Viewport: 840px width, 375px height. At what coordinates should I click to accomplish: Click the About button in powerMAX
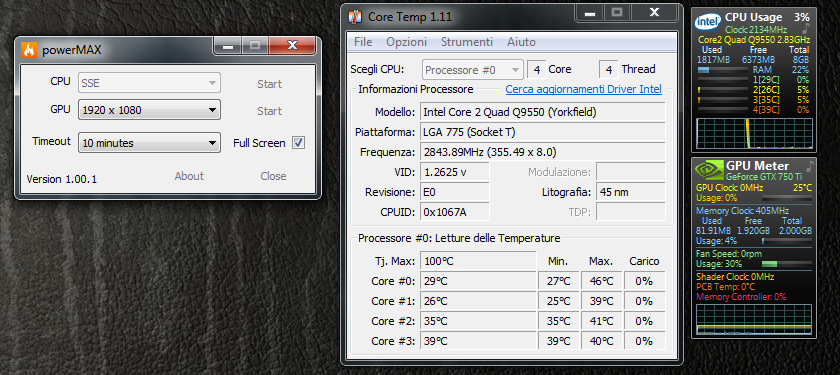(189, 176)
